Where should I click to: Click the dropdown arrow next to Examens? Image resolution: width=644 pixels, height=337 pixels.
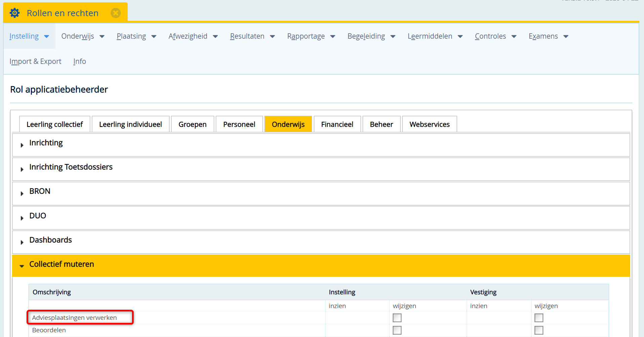(566, 37)
